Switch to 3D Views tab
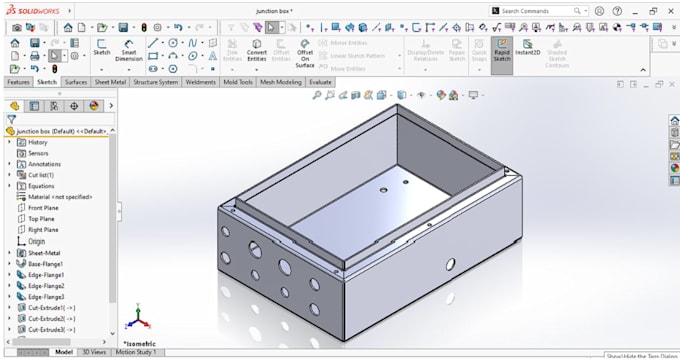The height and width of the screenshot is (361, 680). coord(94,352)
